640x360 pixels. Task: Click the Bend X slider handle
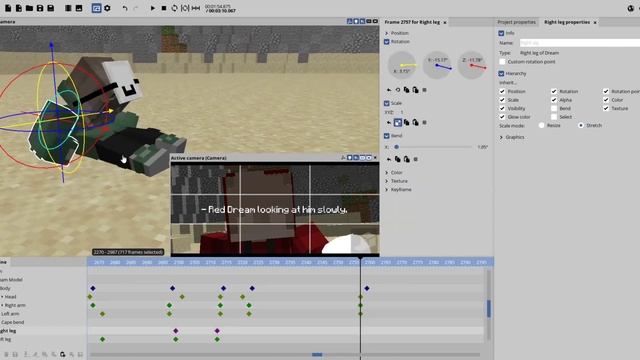(x=396, y=147)
